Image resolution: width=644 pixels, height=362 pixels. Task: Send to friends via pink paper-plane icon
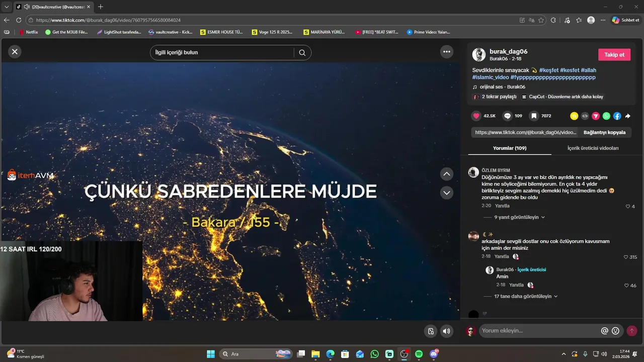pos(596,116)
